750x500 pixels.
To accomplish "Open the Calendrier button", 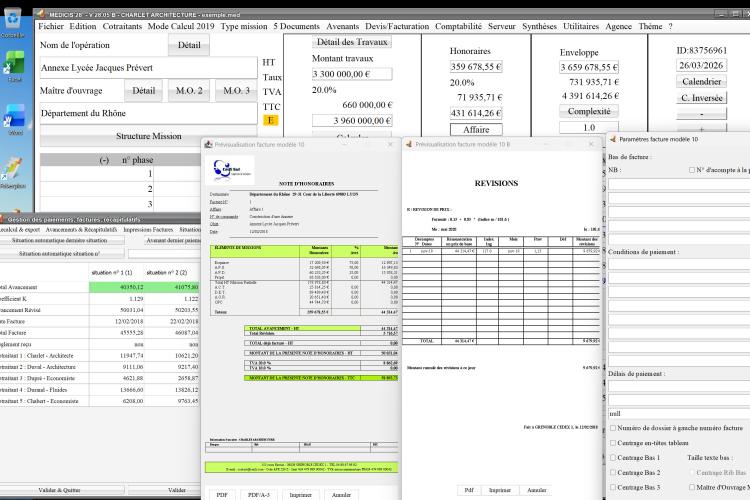I will coord(701,81).
